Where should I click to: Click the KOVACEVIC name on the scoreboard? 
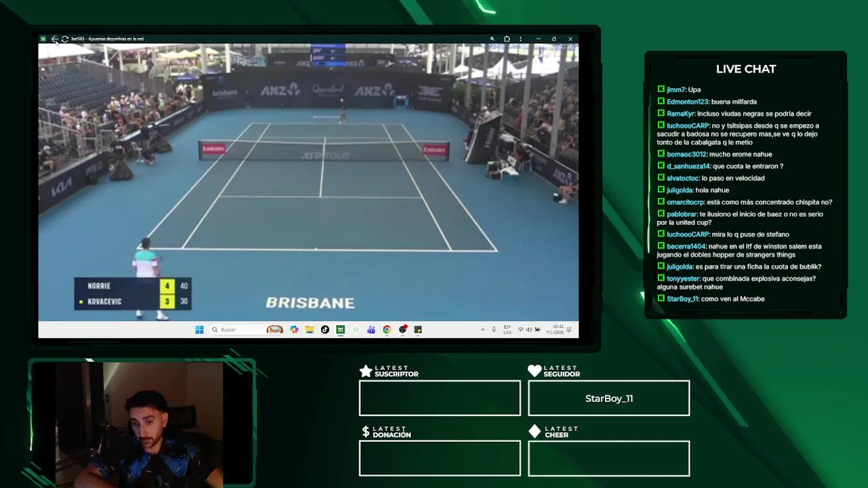(x=104, y=302)
